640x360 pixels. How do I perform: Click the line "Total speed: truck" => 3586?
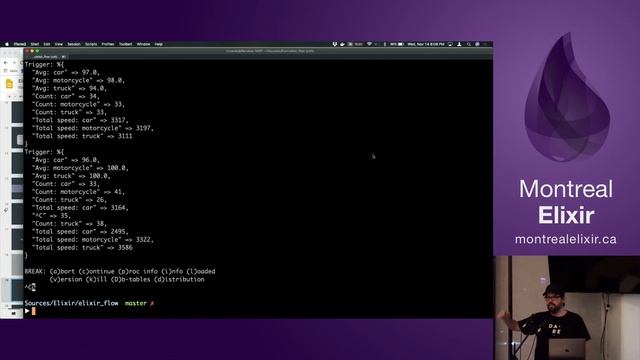click(82, 247)
